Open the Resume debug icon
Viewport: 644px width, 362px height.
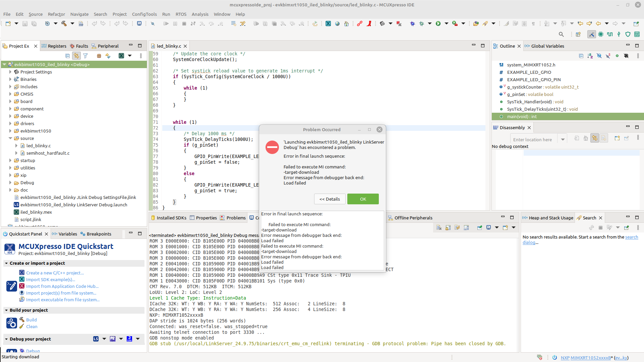pyautogui.click(x=166, y=23)
